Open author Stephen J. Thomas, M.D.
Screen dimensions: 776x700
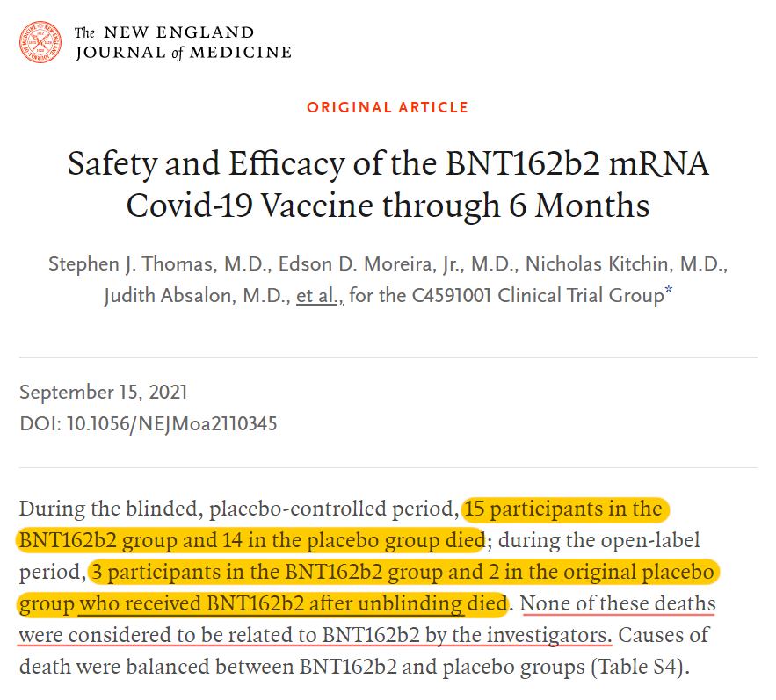coord(123,264)
